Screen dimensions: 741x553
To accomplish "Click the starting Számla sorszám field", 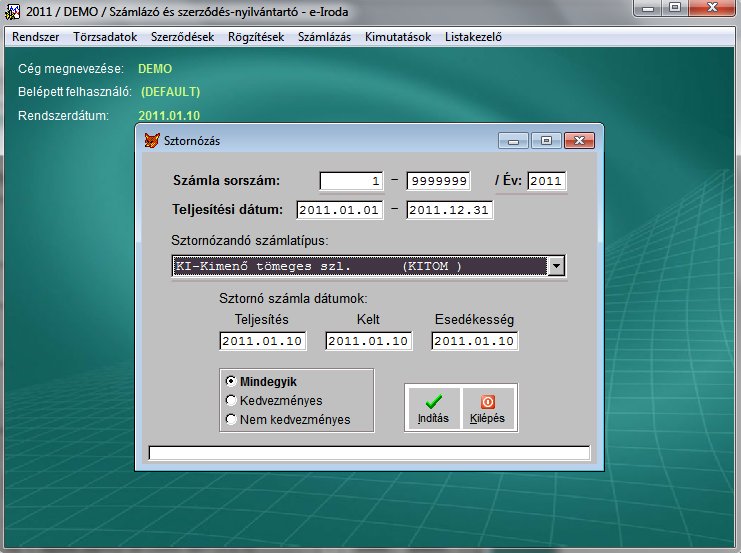I will point(351,181).
